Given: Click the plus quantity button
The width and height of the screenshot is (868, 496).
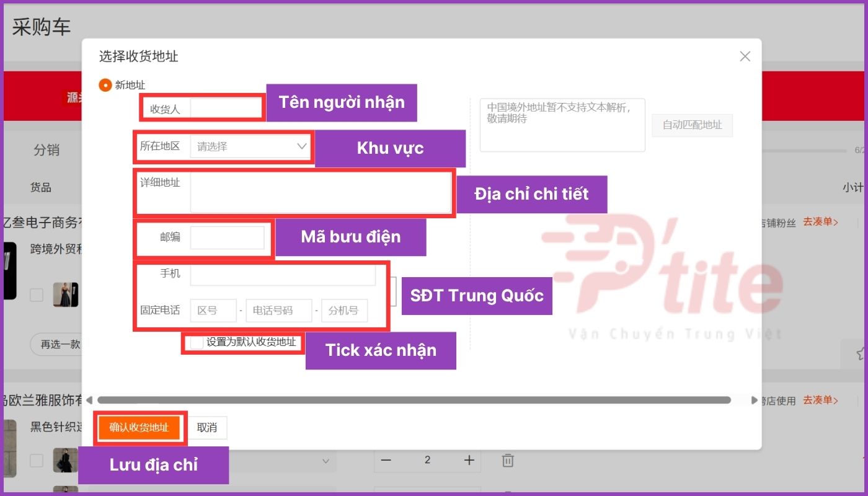Looking at the screenshot, I should [469, 460].
